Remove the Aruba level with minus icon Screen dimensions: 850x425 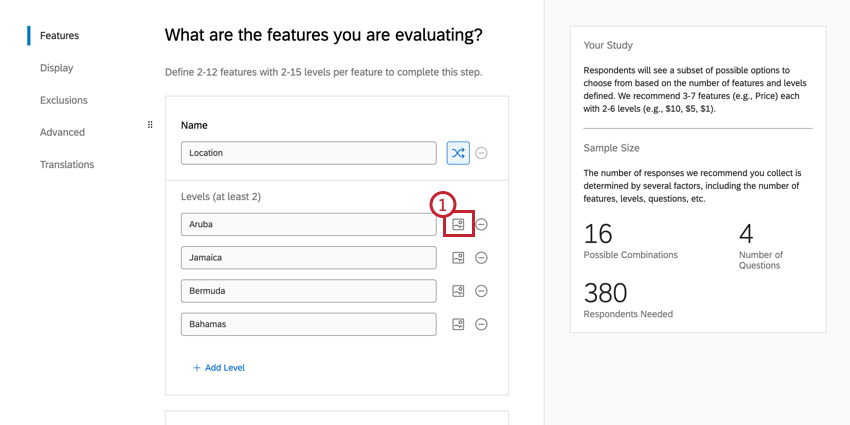(x=481, y=225)
